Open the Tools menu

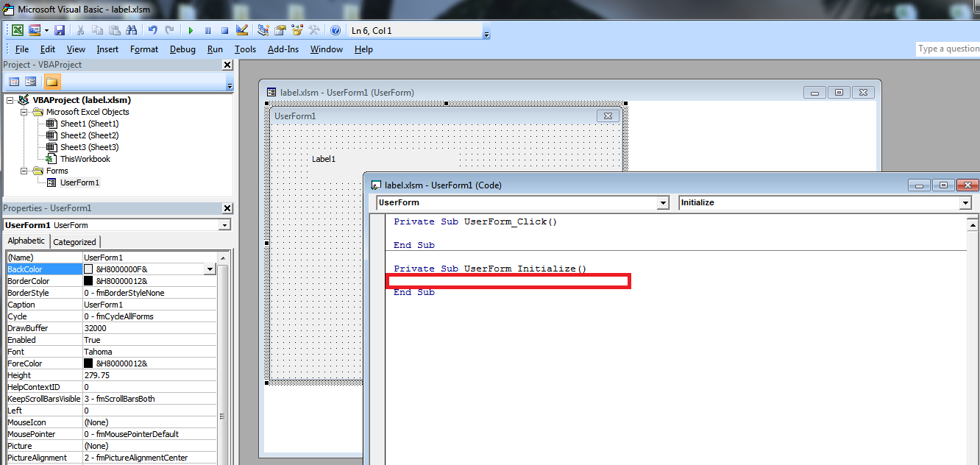(x=245, y=49)
